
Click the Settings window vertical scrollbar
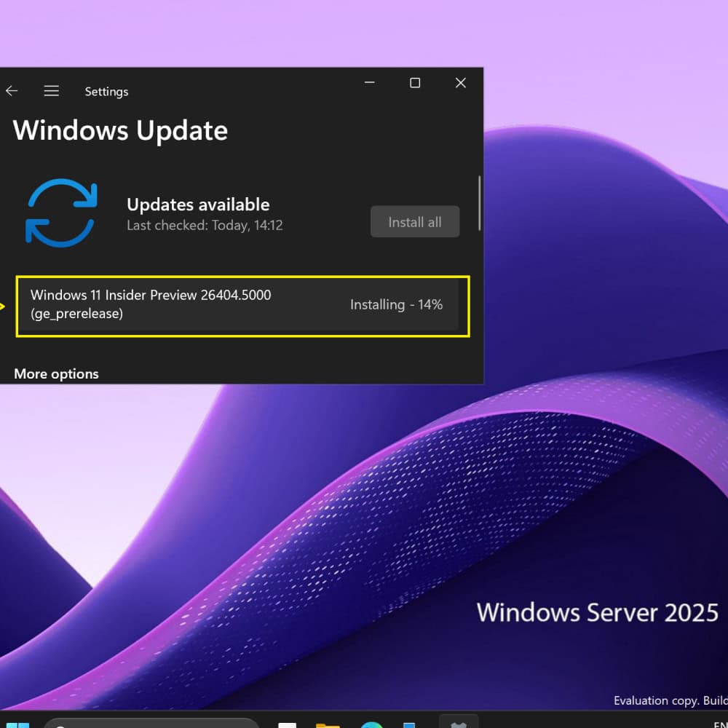pos(479,203)
